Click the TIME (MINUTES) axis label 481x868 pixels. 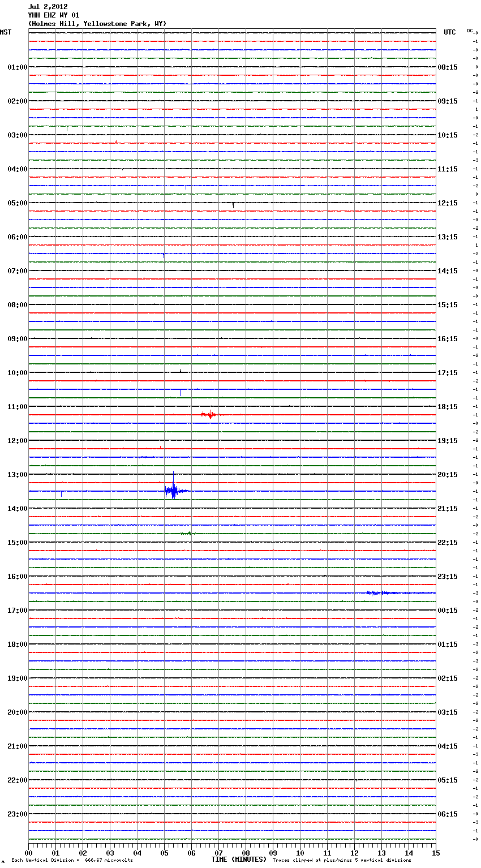tap(239, 860)
